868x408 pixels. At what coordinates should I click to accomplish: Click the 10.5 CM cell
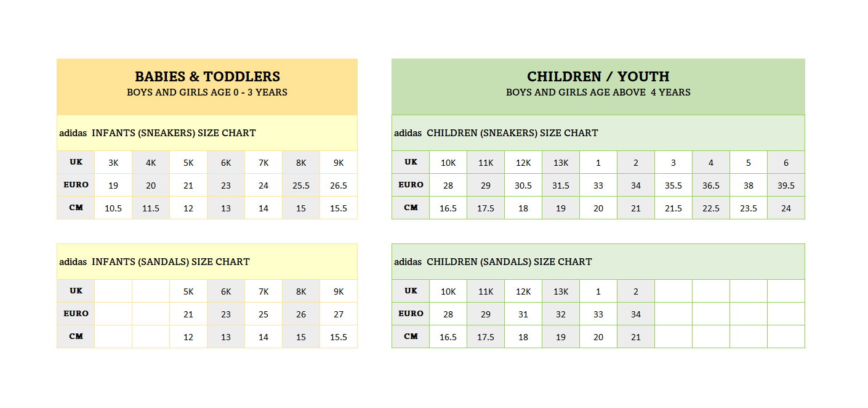[x=113, y=208]
